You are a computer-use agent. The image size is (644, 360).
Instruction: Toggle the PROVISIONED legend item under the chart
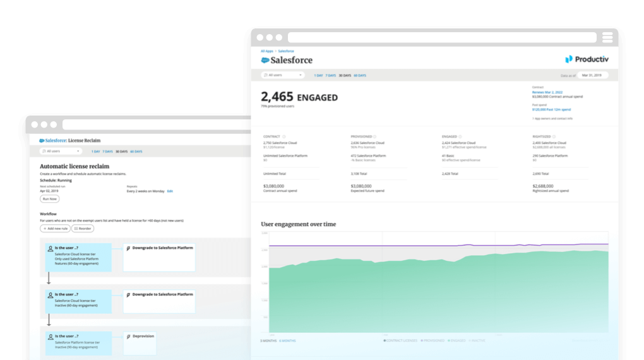(x=433, y=340)
